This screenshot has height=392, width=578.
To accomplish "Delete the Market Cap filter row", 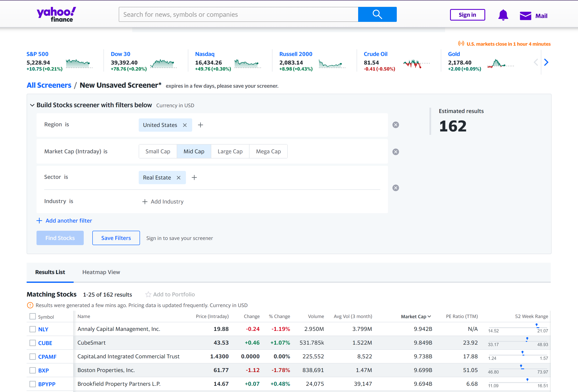I will point(396,152).
